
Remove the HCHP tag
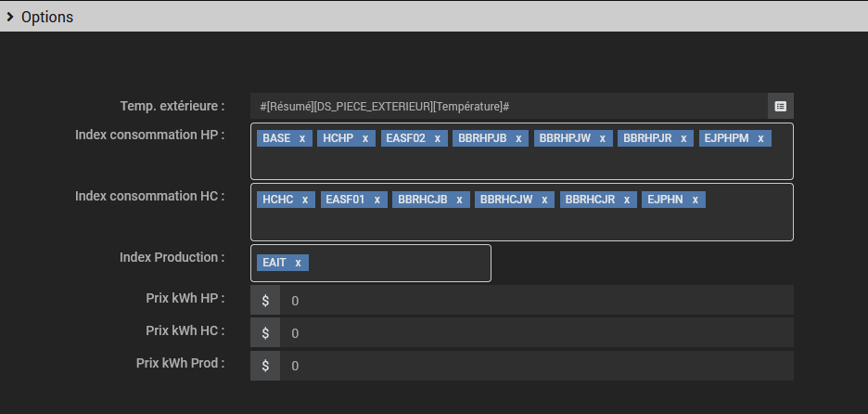click(x=365, y=138)
